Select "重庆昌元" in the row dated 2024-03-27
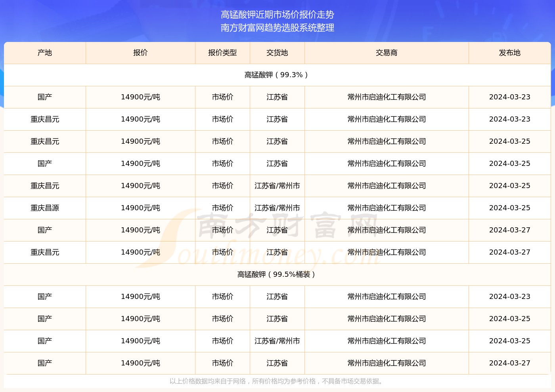Screen dimensions: 555x392 (x=45, y=252)
